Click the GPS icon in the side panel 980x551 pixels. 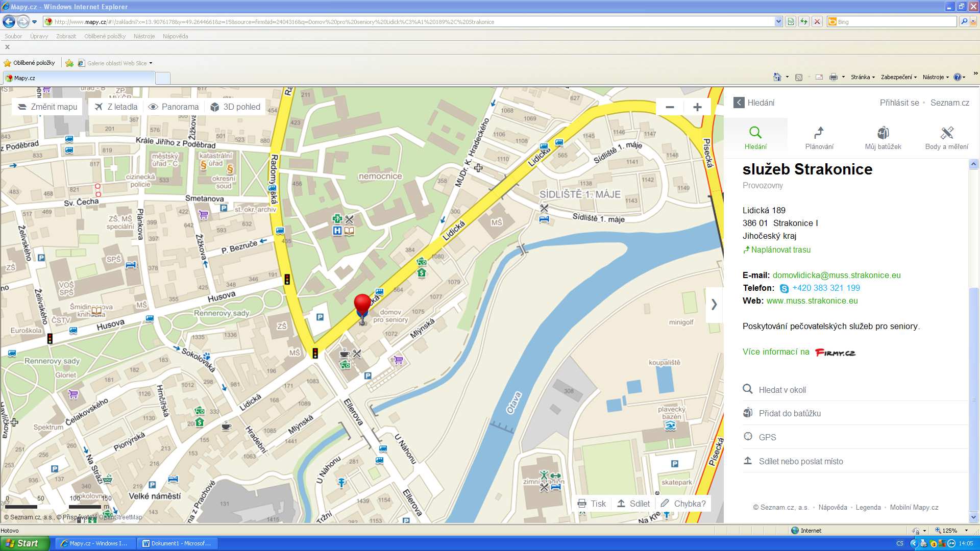tap(748, 436)
